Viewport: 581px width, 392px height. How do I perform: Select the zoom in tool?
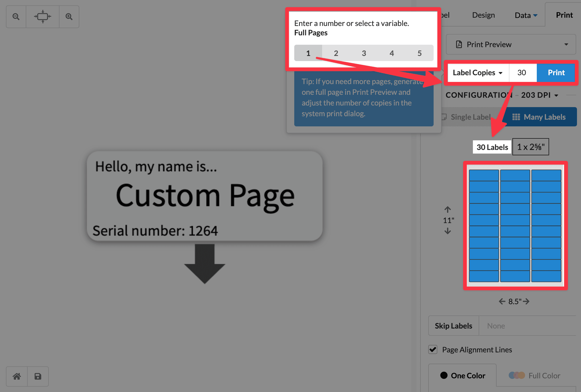click(69, 16)
